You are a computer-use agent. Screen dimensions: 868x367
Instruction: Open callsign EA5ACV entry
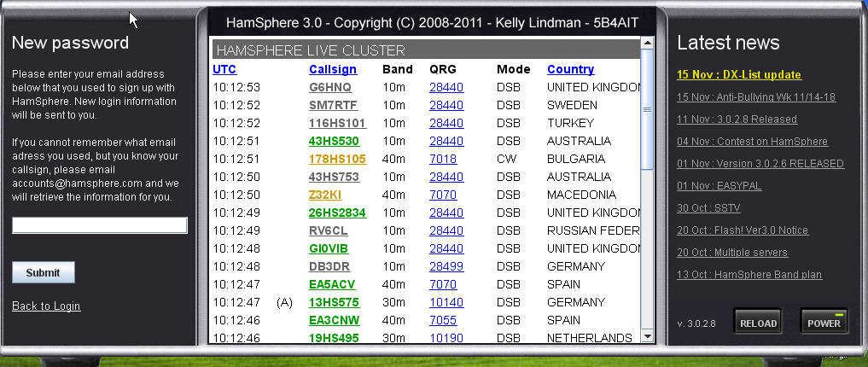point(332,284)
